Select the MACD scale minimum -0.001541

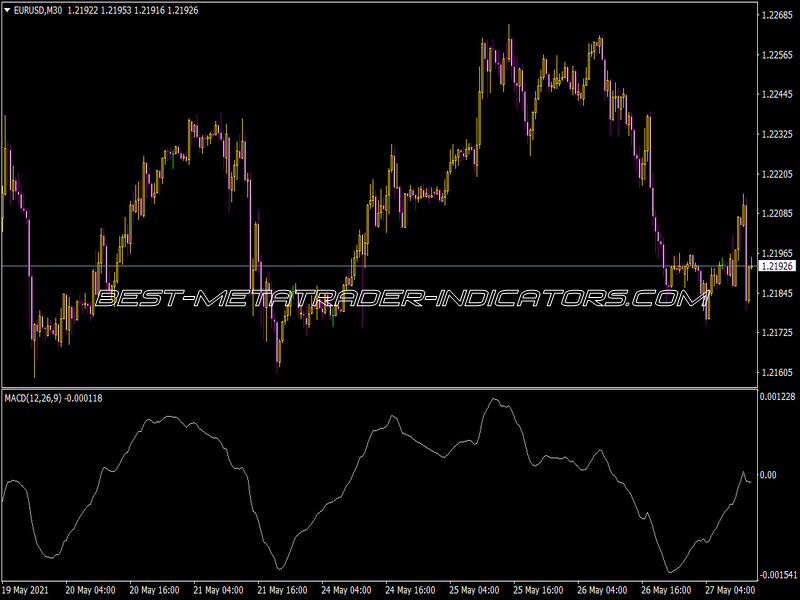[779, 575]
